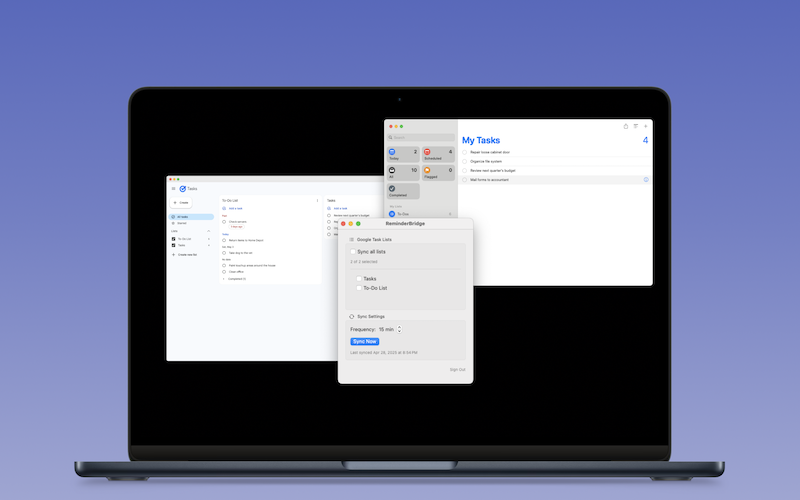Open the Completed smart list tile
The height and width of the screenshot is (500, 800).
coord(403,190)
